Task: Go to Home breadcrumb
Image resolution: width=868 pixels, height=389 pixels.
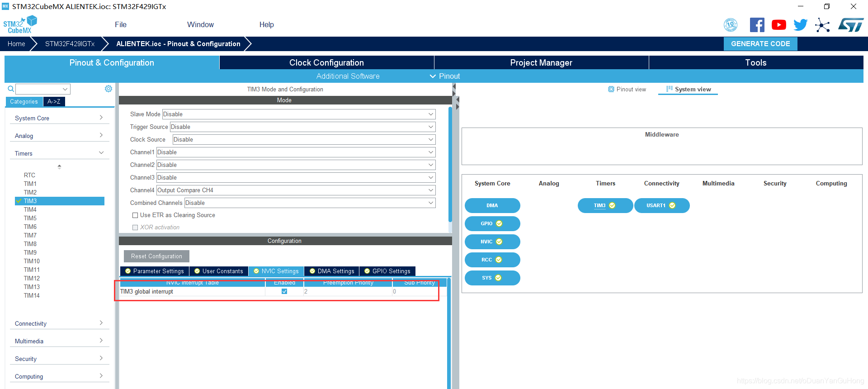Action: pos(16,44)
